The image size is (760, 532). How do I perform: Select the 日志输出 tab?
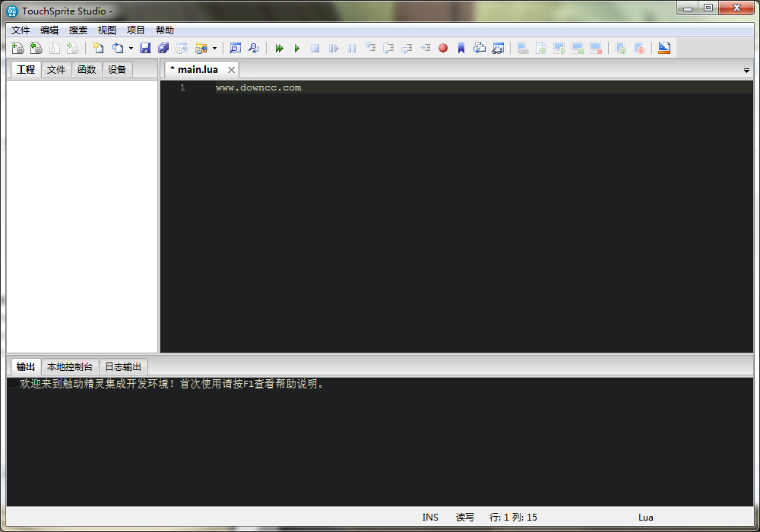pyautogui.click(x=123, y=367)
